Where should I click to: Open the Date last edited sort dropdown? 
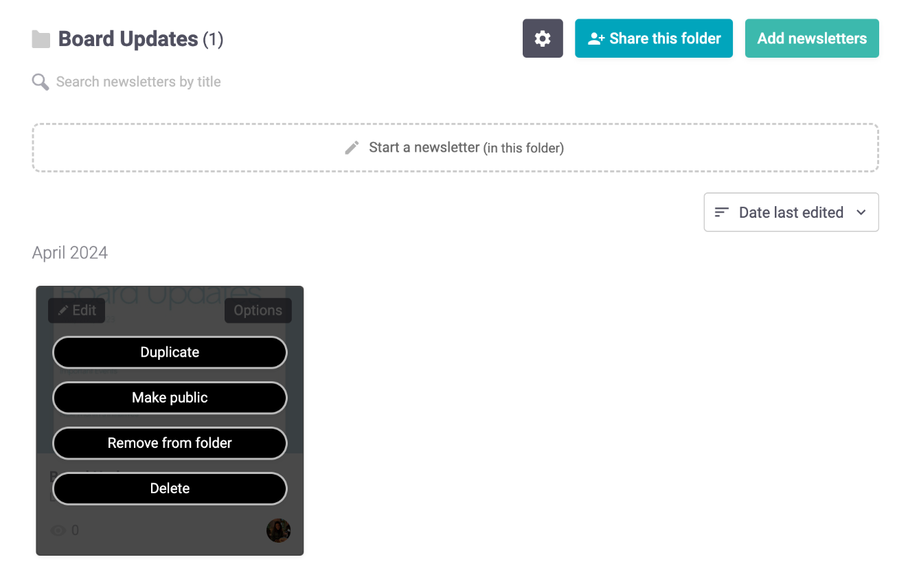(x=791, y=212)
